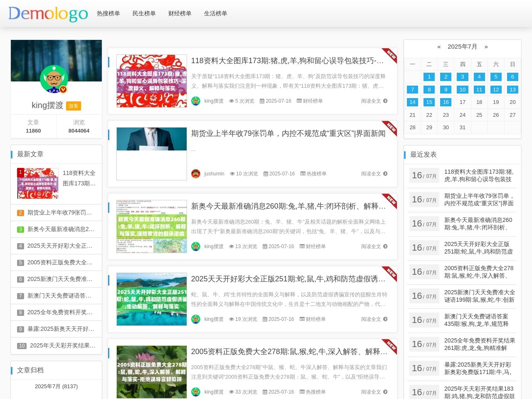Click the orange 游客 badge next to king摆渡
This screenshot has width=532, height=399.
coord(74,106)
